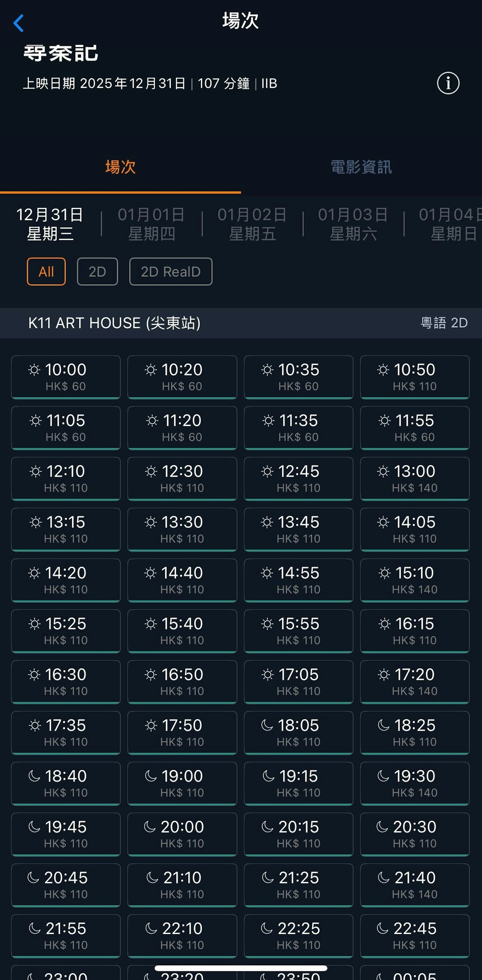
Task: Select the 12月31日 星期三 date
Action: click(x=50, y=224)
